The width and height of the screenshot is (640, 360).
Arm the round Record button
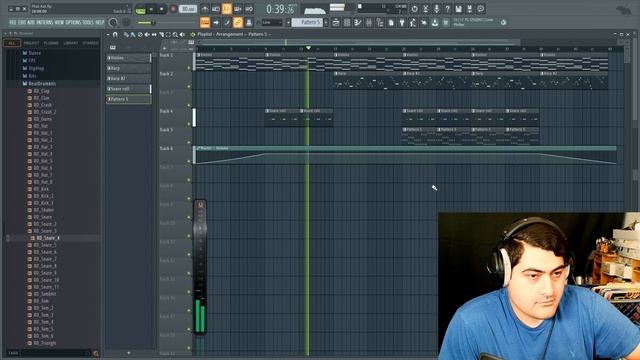click(x=173, y=9)
